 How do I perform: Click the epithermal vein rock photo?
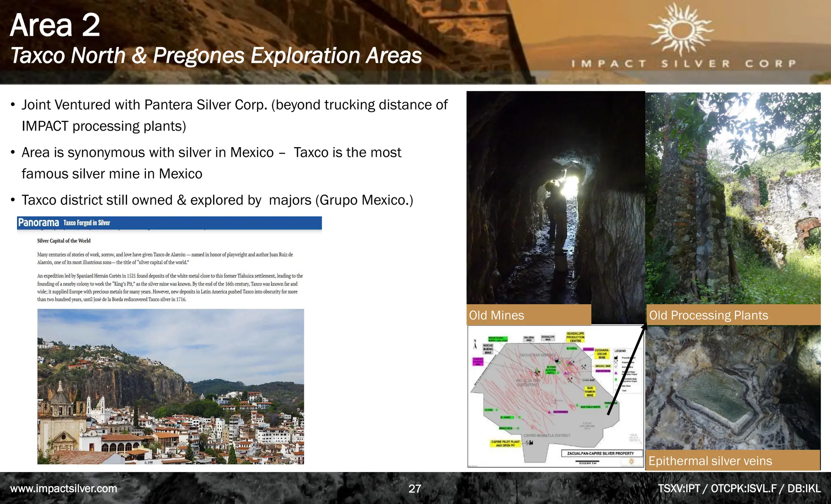click(733, 387)
